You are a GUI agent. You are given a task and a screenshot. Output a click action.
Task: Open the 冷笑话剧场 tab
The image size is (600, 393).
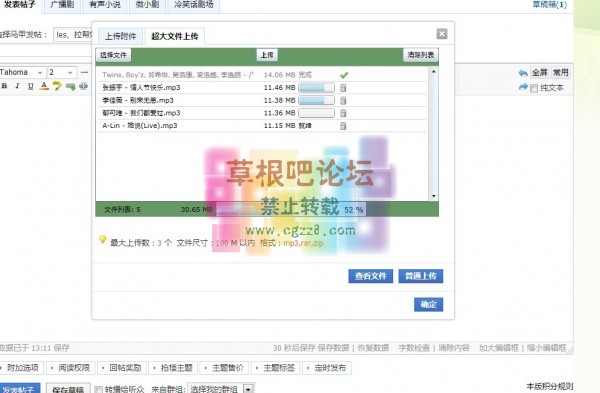194,5
